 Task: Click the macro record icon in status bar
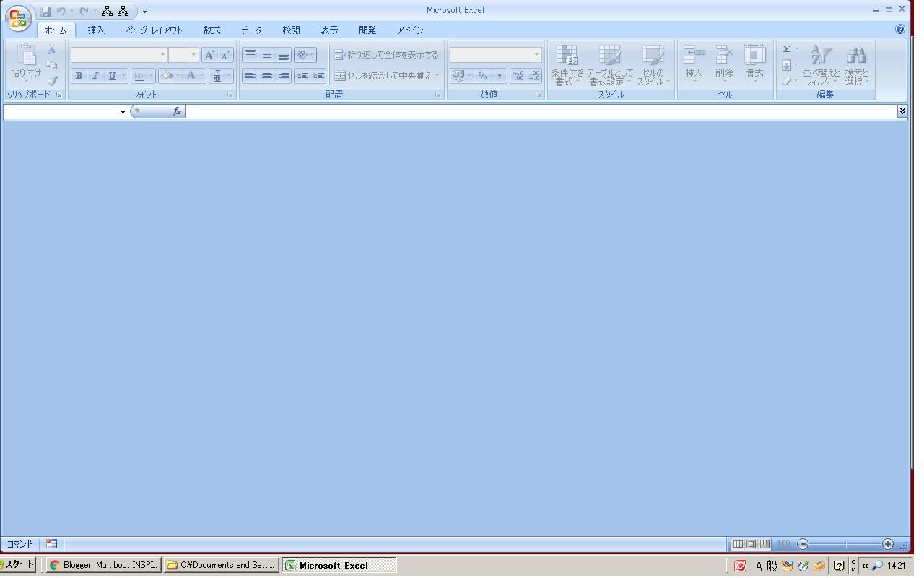click(51, 543)
